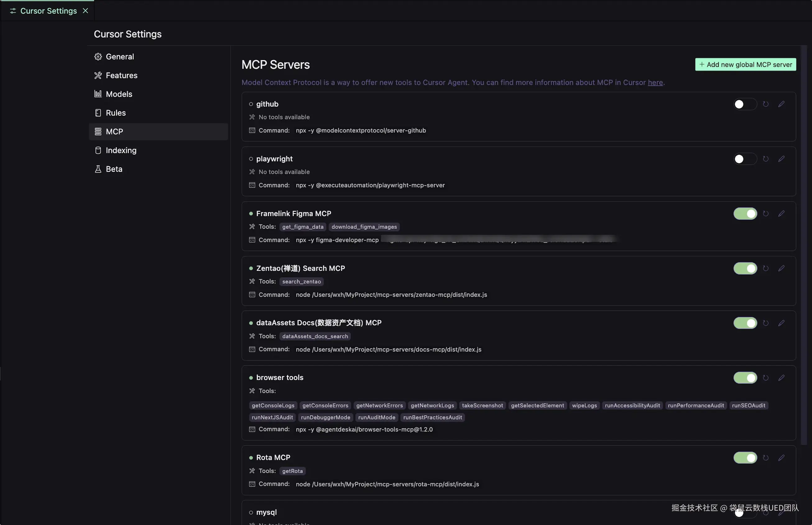Enable the github MCP server toggle
The width and height of the screenshot is (812, 525).
coord(745,104)
